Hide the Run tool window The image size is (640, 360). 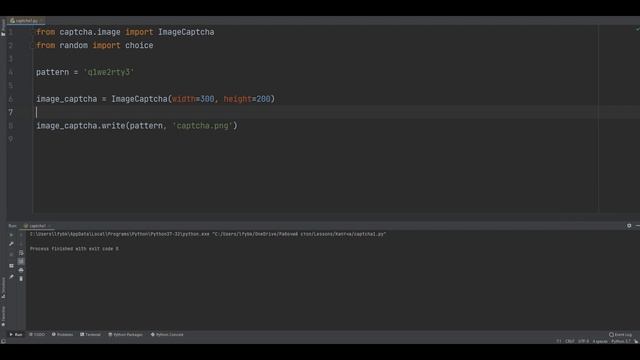pyautogui.click(x=638, y=226)
